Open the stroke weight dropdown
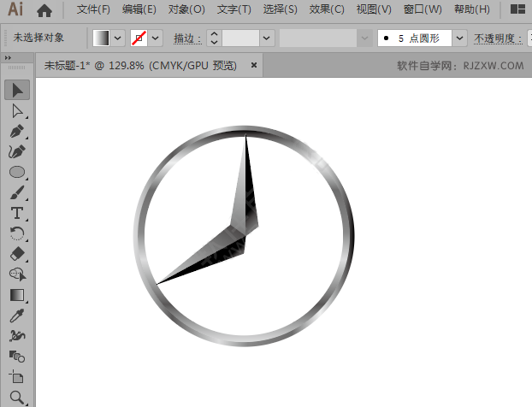532x407 pixels. coord(267,38)
